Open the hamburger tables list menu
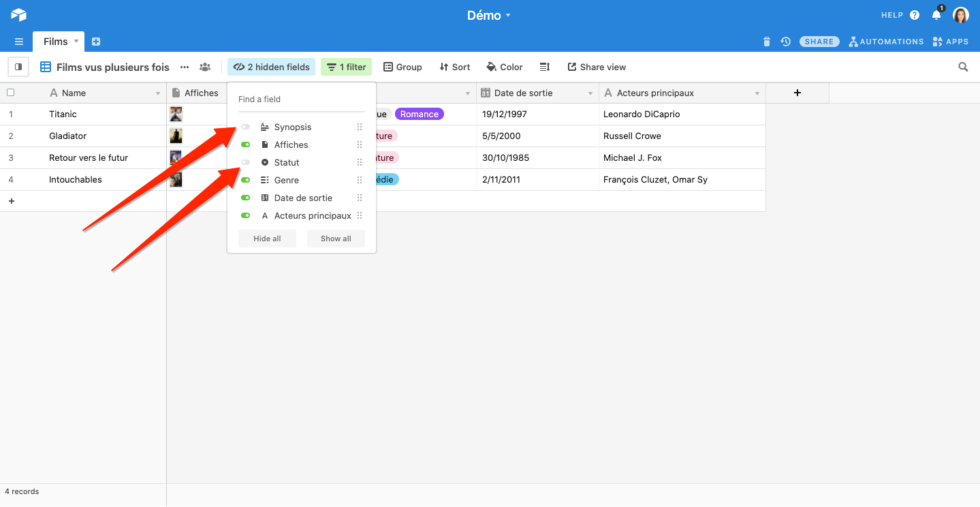 (x=19, y=42)
